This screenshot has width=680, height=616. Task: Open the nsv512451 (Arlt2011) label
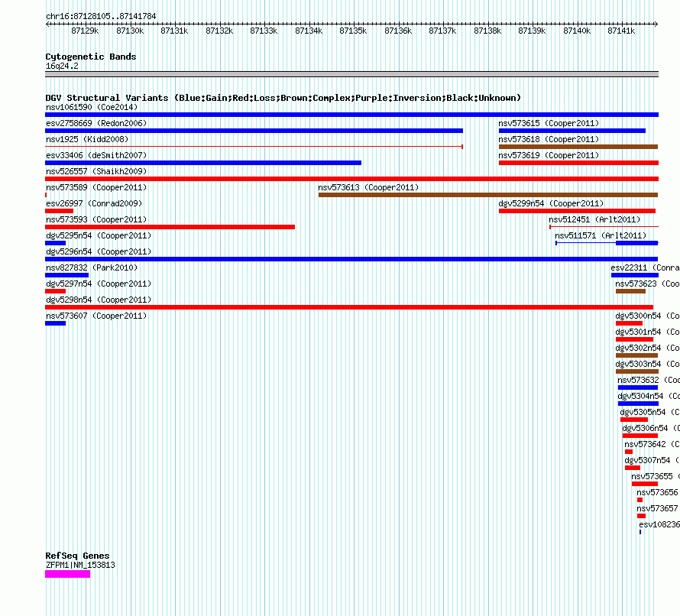click(594, 219)
